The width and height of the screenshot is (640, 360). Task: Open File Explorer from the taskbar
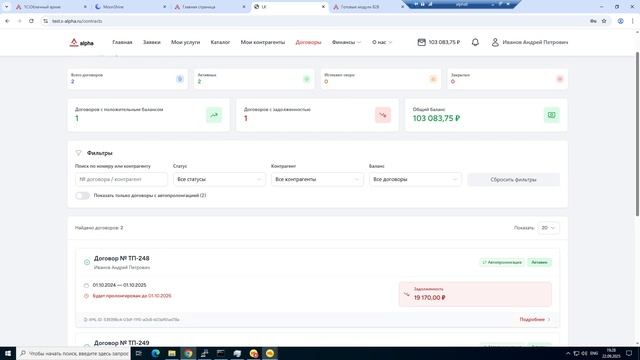tap(172, 353)
